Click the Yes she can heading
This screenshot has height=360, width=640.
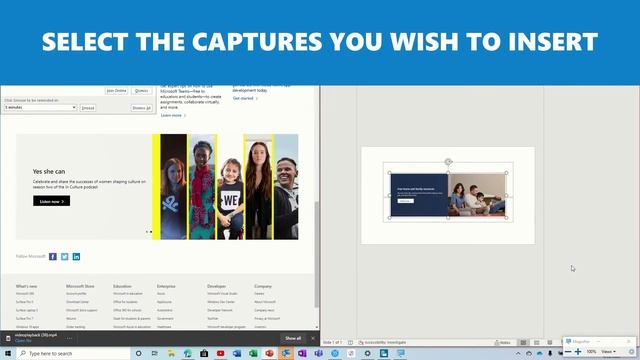(49, 171)
